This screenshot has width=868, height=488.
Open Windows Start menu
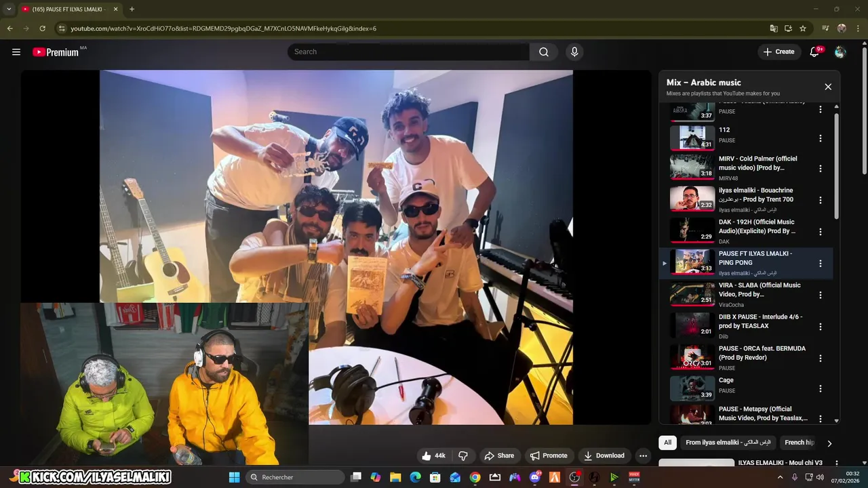point(234,477)
